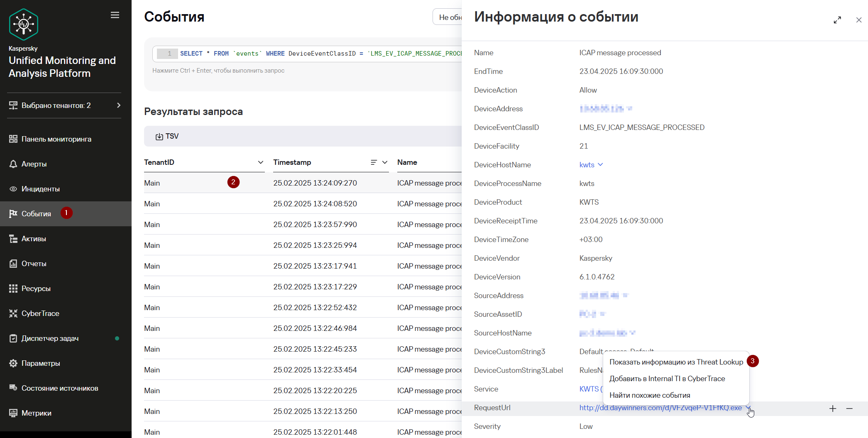The width and height of the screenshot is (868, 438).
Task: Open the kwts DeviceHostName link
Action: coord(587,165)
